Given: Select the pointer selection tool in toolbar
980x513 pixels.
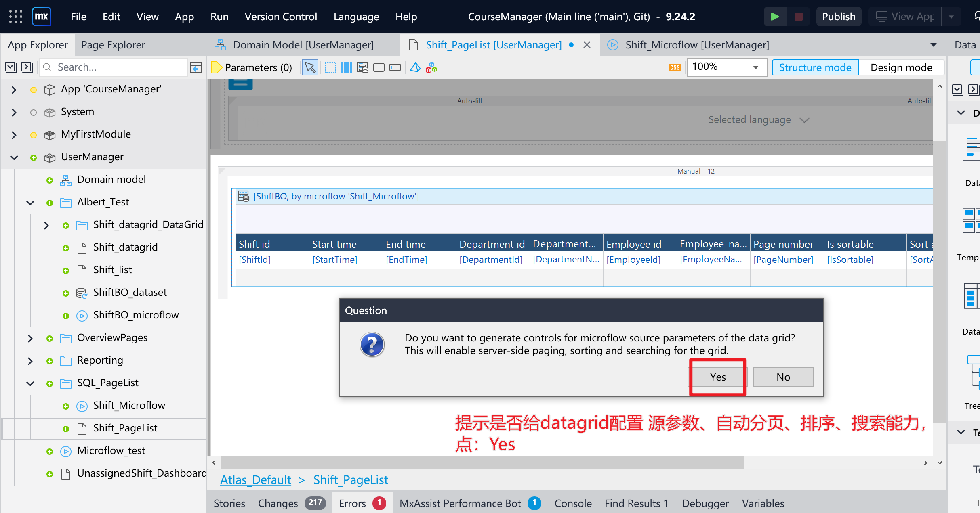Looking at the screenshot, I should (x=310, y=67).
